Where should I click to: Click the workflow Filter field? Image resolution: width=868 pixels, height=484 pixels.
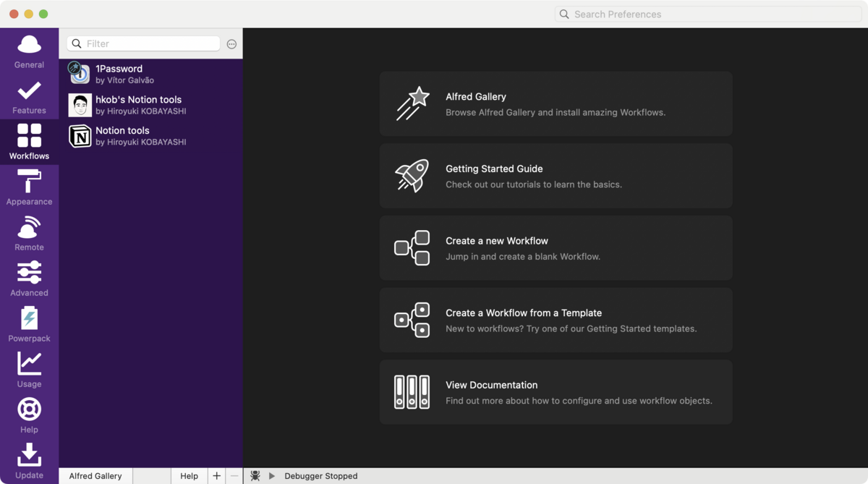[143, 43]
